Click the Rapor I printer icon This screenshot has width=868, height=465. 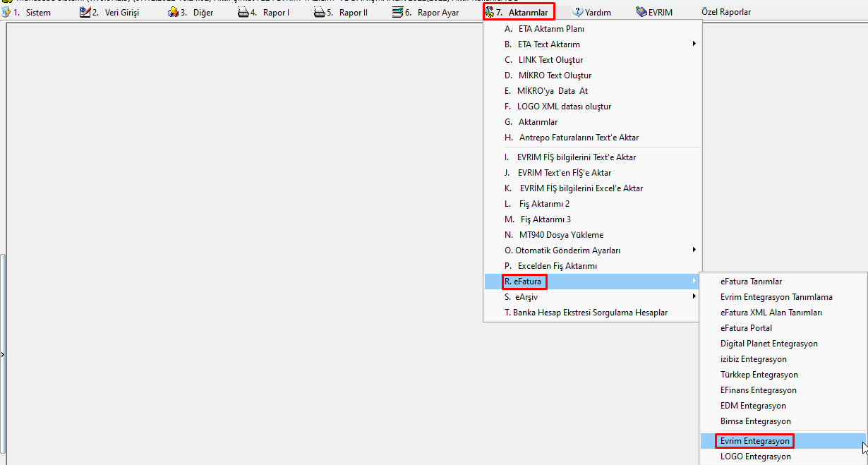pos(243,12)
